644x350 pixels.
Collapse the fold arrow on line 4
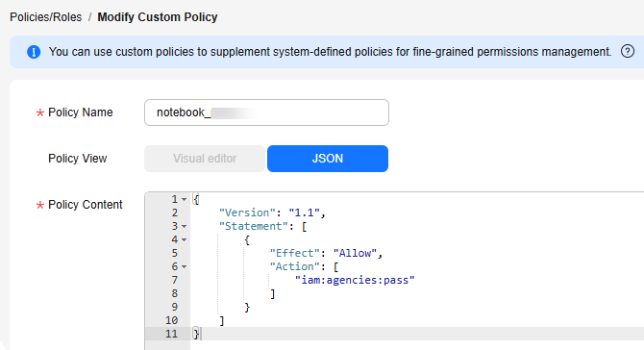[184, 240]
